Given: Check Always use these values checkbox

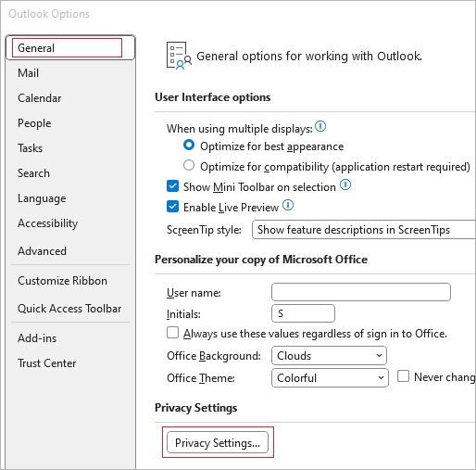Looking at the screenshot, I should [172, 333].
